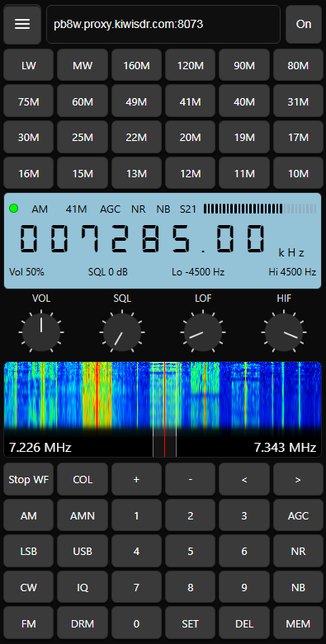Screen dimensions: 326x644
Task: Shift waterfall right with > button
Action: click(x=298, y=480)
